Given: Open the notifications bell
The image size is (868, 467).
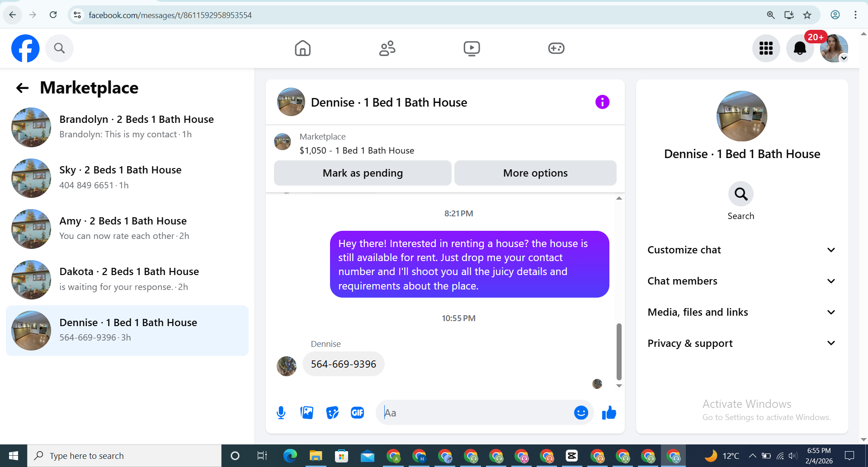Looking at the screenshot, I should [x=800, y=48].
